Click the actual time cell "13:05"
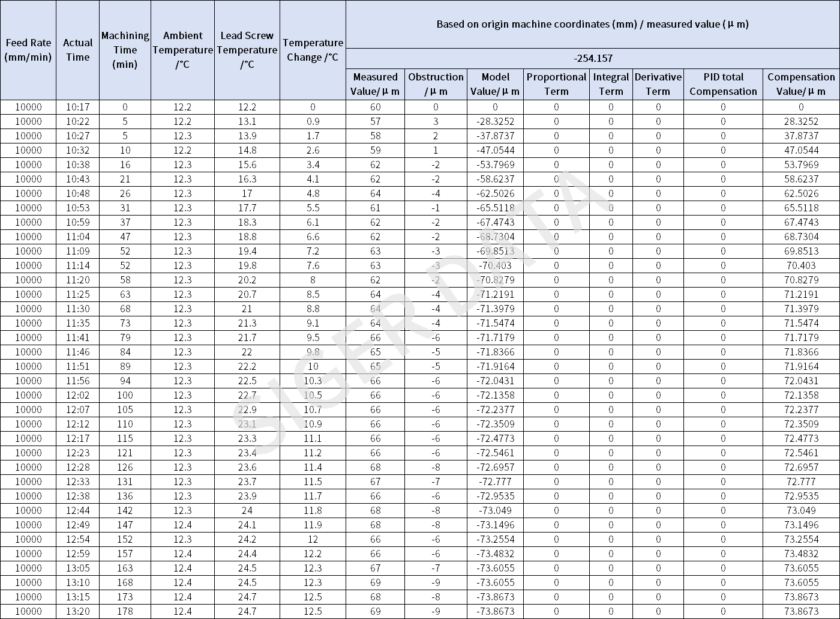Viewport: 840px width, 619px height. [x=77, y=568]
